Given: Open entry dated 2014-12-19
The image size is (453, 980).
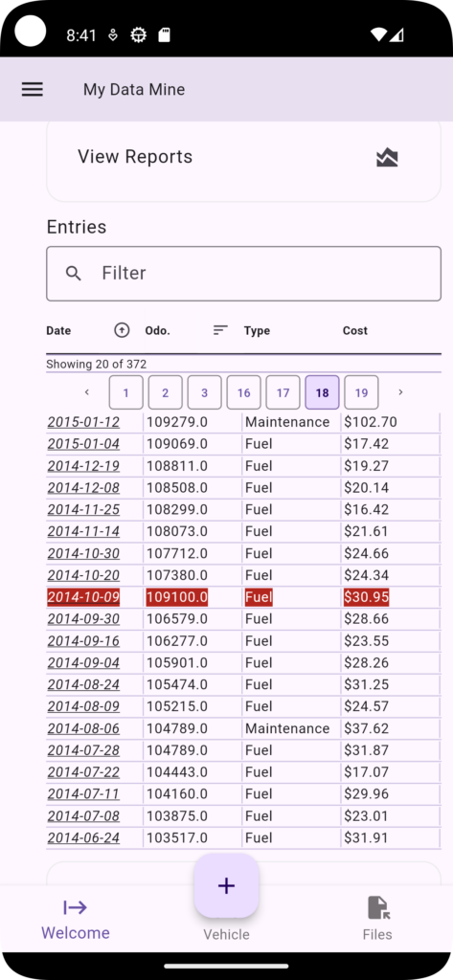Looking at the screenshot, I should tap(83, 466).
